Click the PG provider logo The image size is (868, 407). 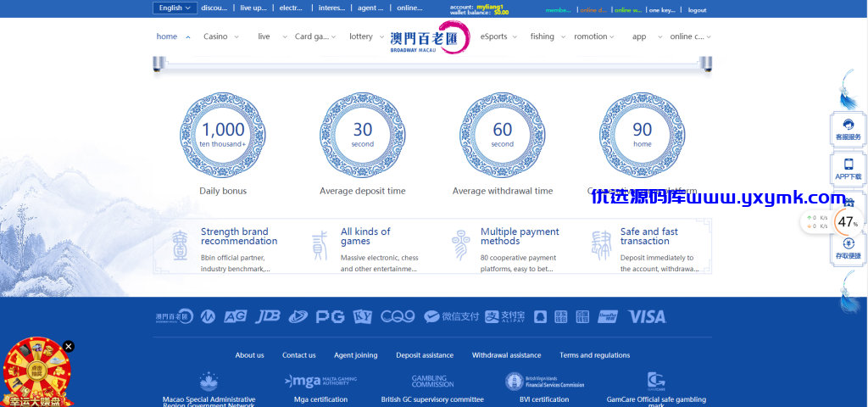[x=330, y=317]
